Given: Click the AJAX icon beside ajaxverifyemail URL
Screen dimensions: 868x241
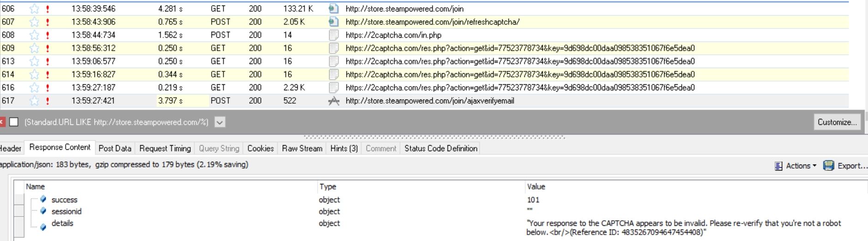Looking at the screenshot, I should point(333,101).
